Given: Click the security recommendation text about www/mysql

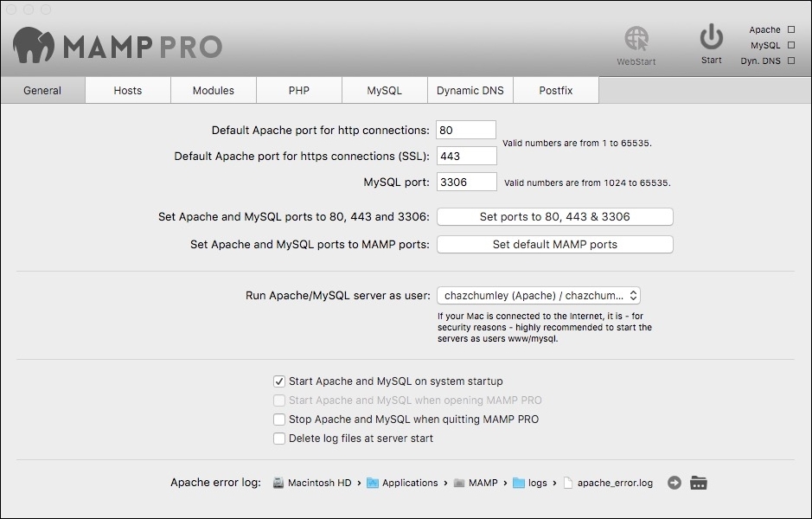Looking at the screenshot, I should point(545,327).
